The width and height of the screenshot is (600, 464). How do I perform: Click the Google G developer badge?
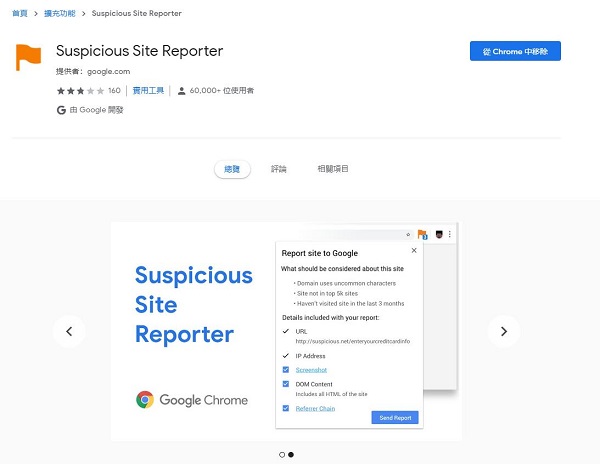(x=61, y=110)
